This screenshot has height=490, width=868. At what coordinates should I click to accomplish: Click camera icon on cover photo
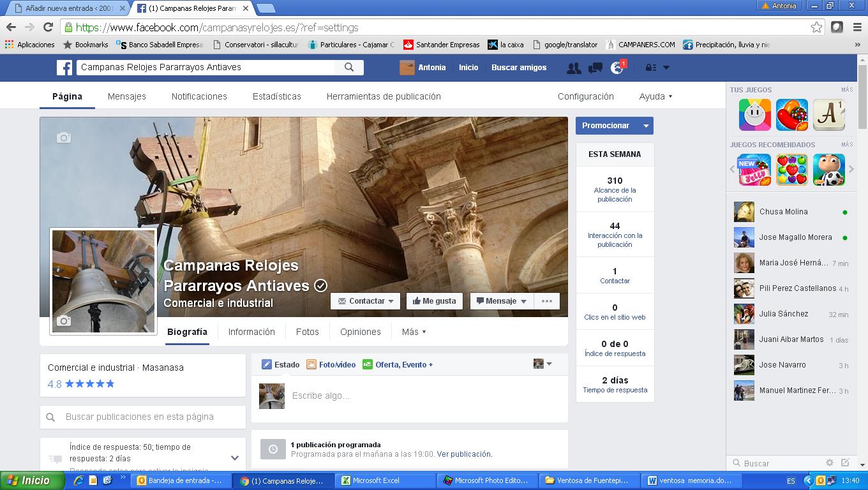click(64, 138)
